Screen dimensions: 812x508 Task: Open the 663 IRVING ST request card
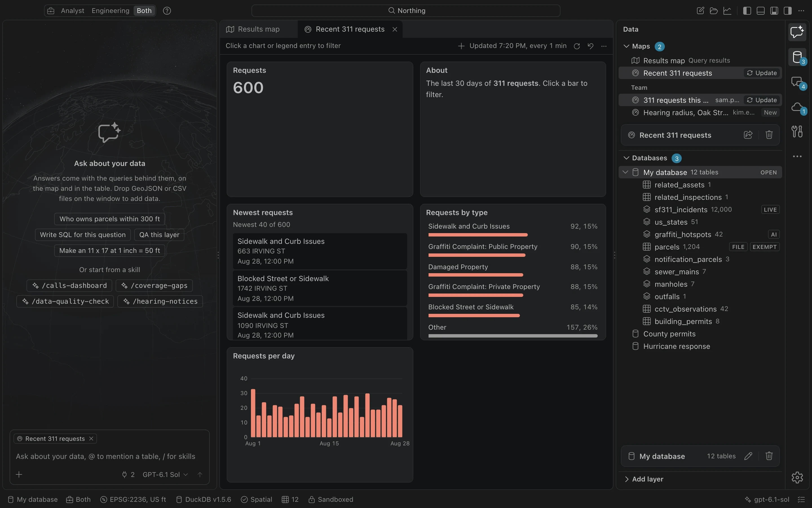tap(320, 251)
